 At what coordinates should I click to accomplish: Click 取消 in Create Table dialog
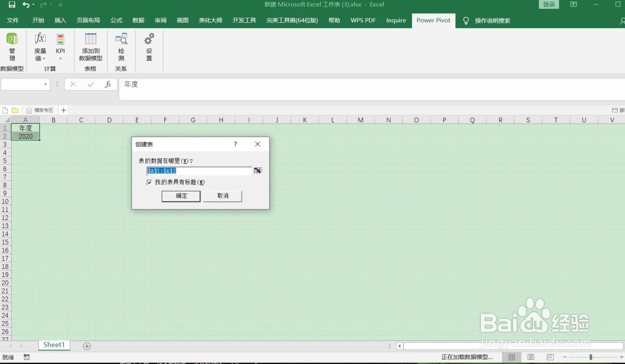[x=223, y=196]
